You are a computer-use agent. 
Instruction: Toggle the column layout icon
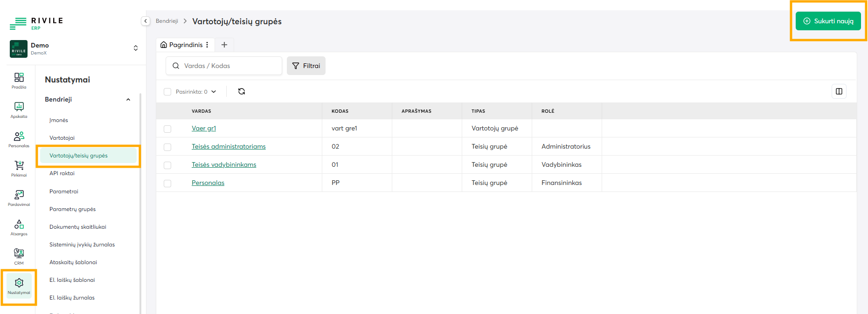click(x=839, y=91)
